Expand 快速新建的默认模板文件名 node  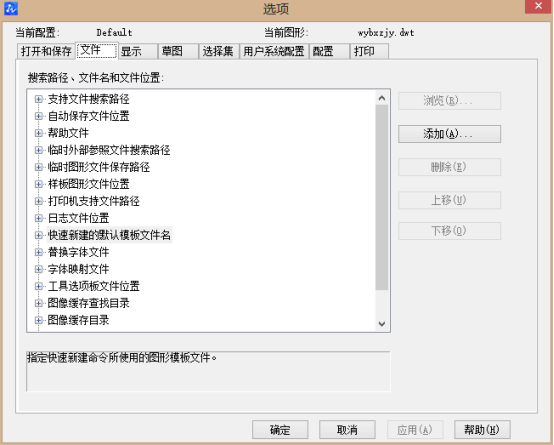click(x=39, y=235)
